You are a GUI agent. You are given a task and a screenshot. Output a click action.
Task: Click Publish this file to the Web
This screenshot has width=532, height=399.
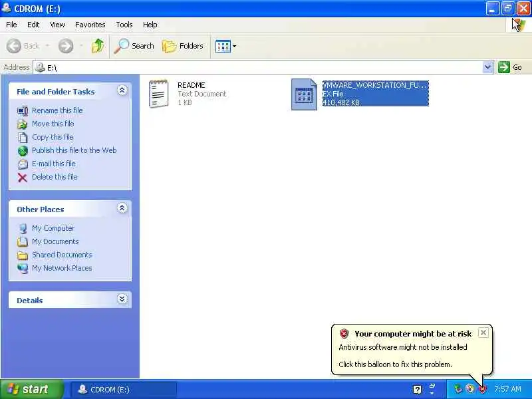click(74, 150)
